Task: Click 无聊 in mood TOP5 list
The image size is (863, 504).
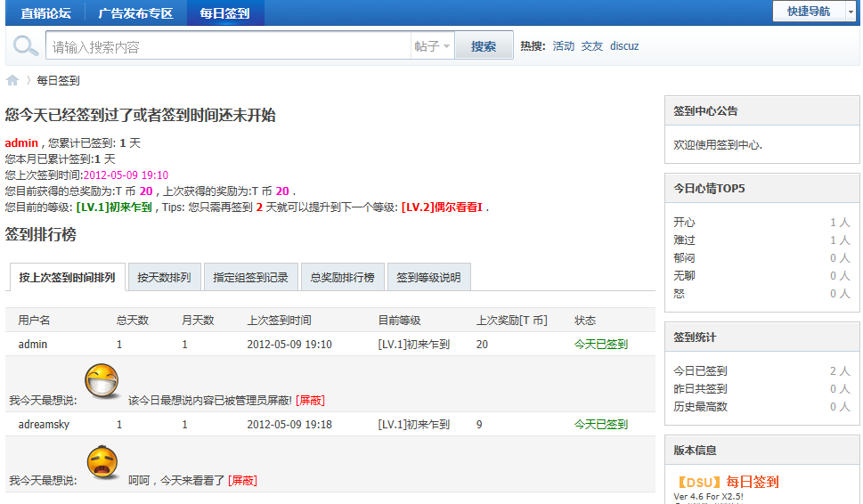Action: (x=684, y=276)
